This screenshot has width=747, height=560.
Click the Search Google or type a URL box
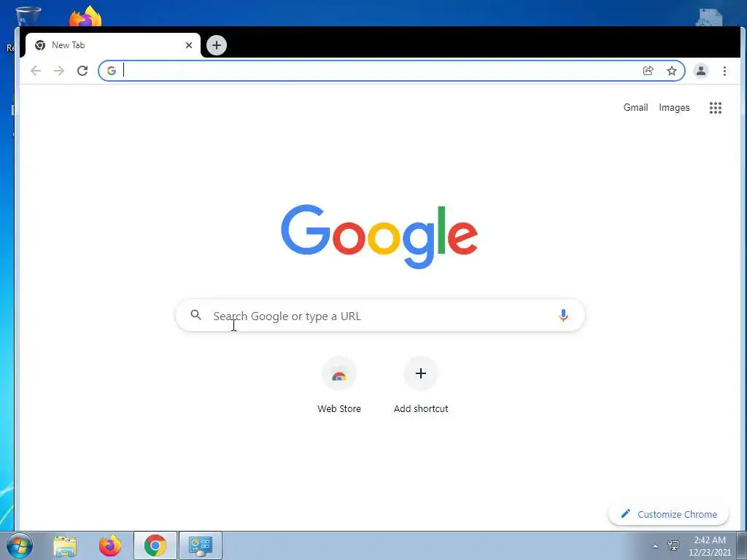point(380,315)
